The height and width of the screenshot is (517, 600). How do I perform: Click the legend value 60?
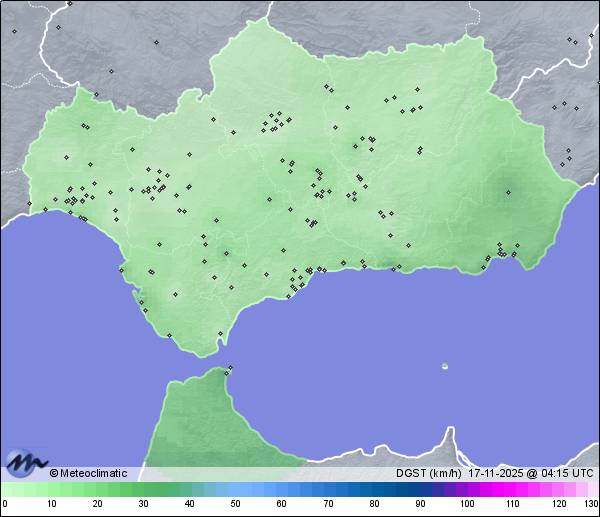tap(281, 504)
